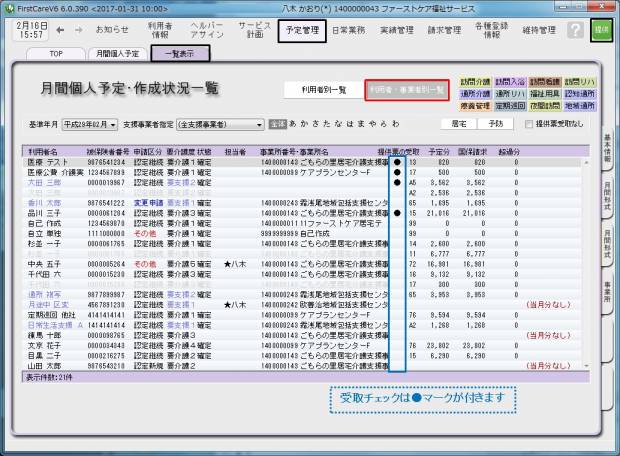
Task: Open the help question mark icon
Action: 575,31
